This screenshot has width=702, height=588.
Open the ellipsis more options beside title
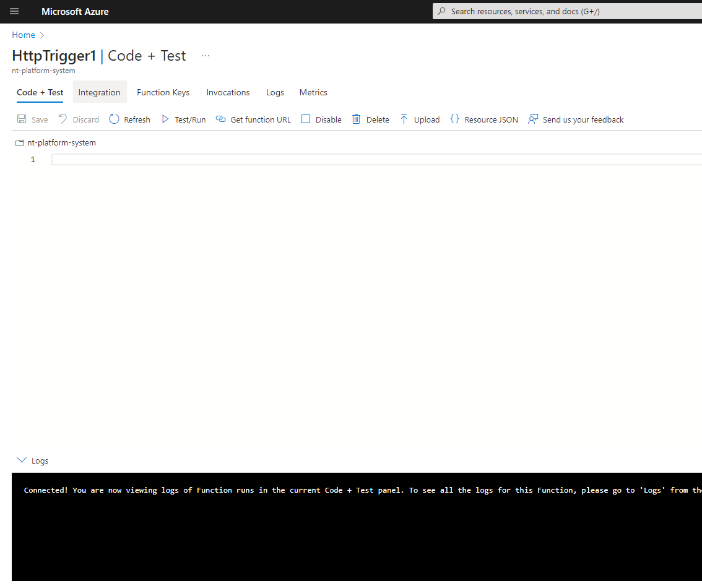pos(206,56)
